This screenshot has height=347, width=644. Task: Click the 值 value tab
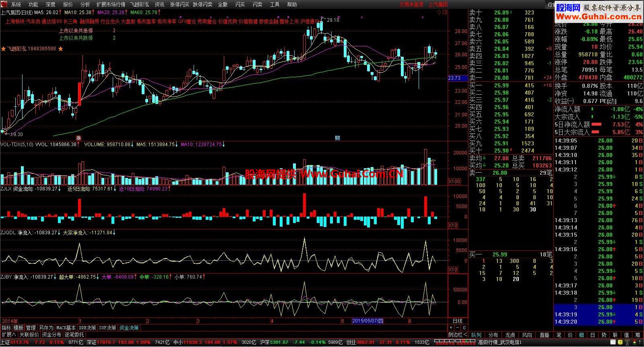(627, 335)
